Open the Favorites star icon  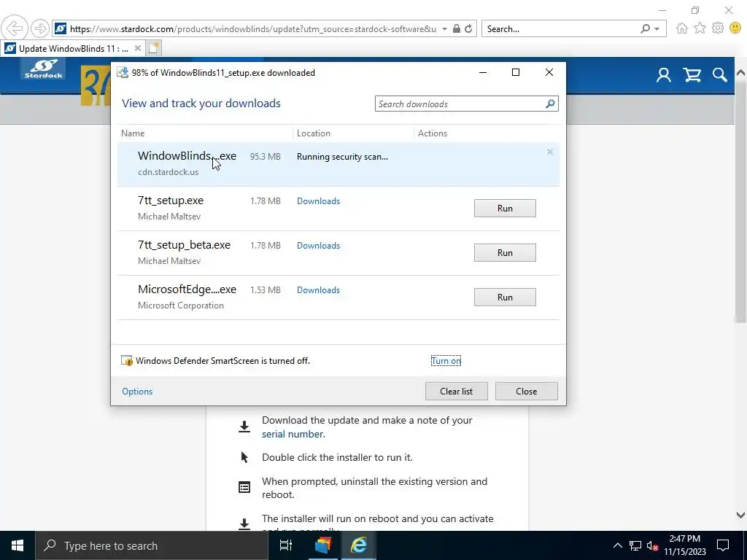pos(700,28)
